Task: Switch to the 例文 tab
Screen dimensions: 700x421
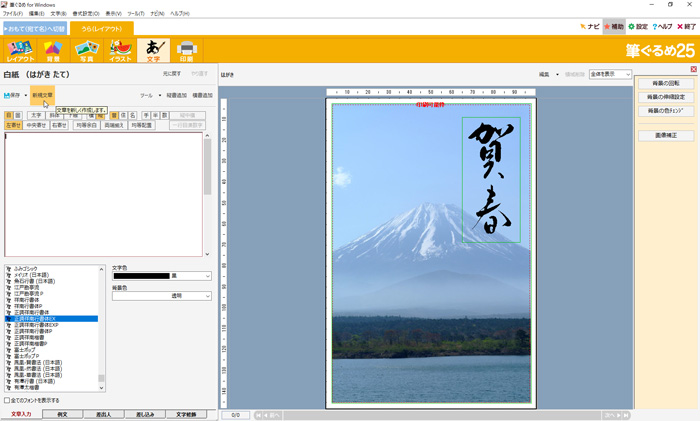Action: pyautogui.click(x=62, y=413)
